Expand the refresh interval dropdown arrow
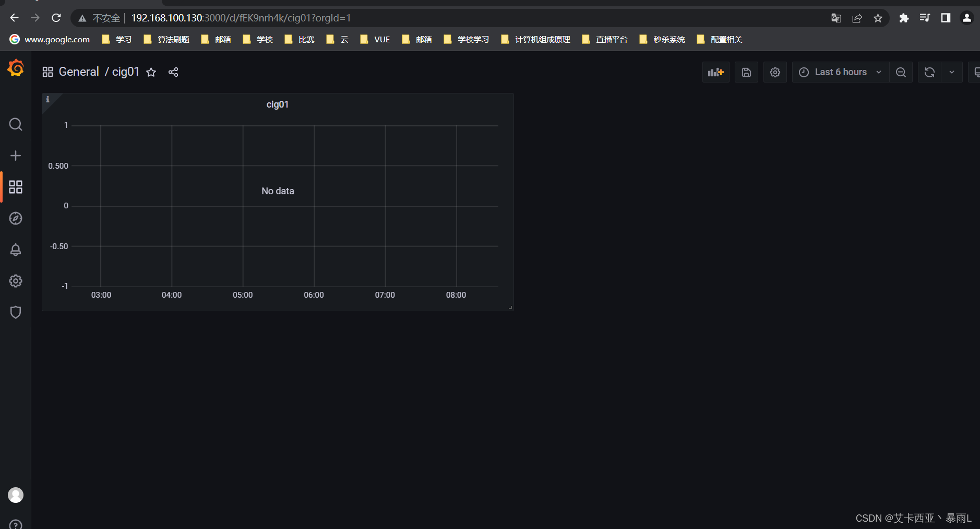 [x=952, y=72]
